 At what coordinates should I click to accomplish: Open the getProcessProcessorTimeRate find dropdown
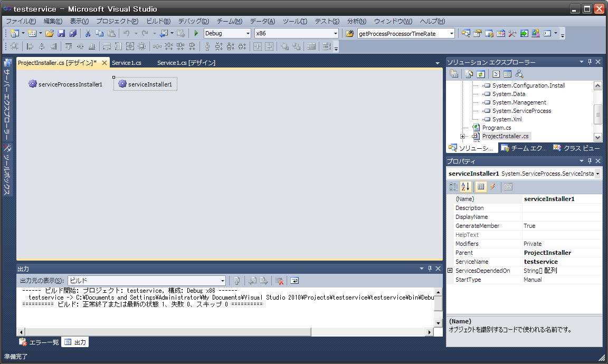coord(451,33)
